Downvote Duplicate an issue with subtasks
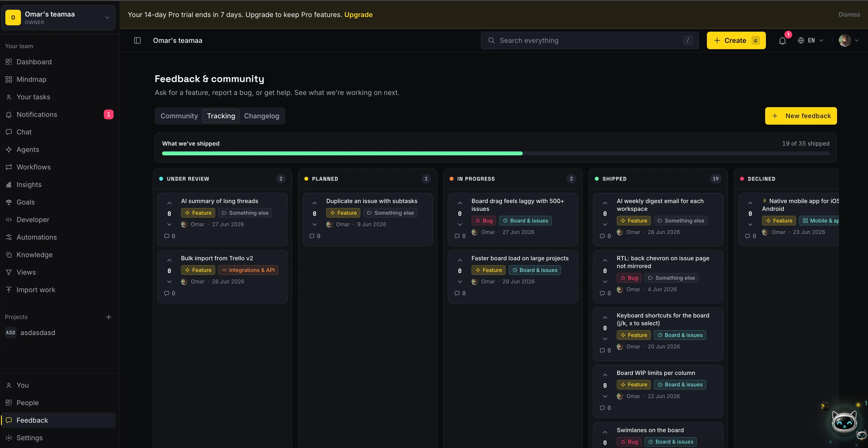This screenshot has width=868, height=448. coord(314,224)
